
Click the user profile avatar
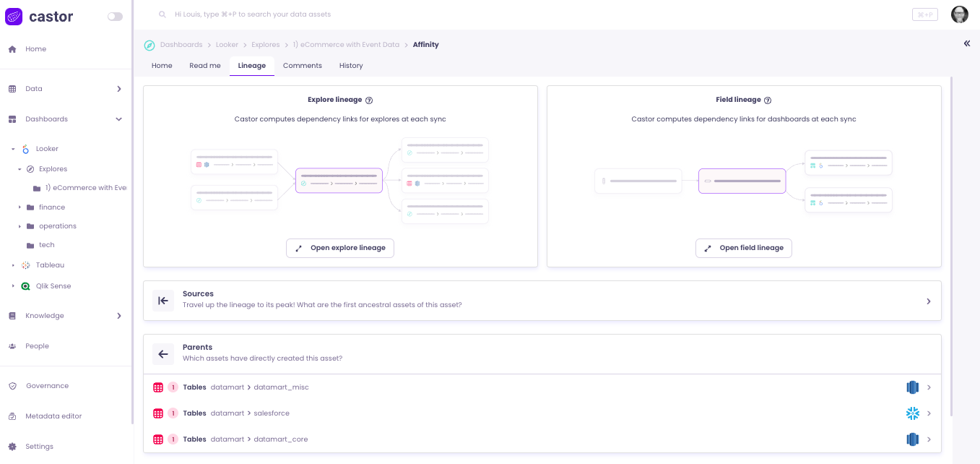959,14
